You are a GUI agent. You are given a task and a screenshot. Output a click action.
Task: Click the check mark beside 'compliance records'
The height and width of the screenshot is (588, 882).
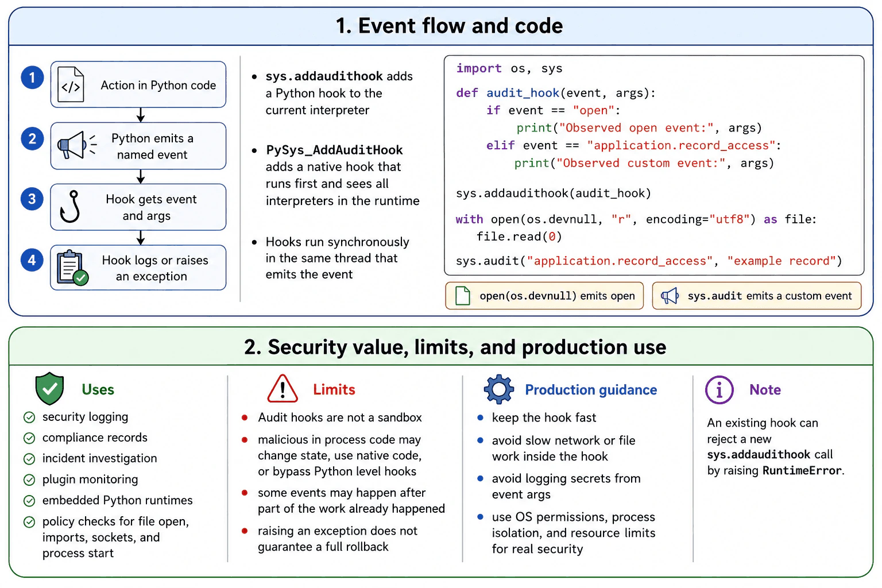pos(29,438)
